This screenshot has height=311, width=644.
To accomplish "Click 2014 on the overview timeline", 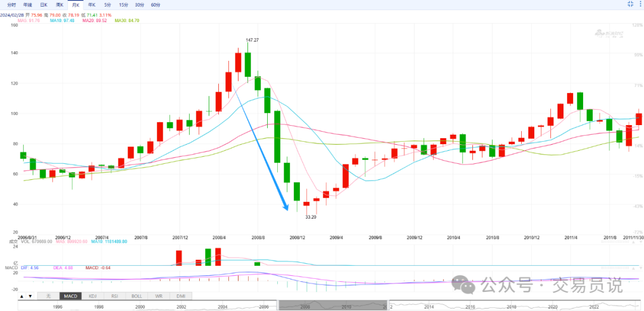I will click(429, 307).
